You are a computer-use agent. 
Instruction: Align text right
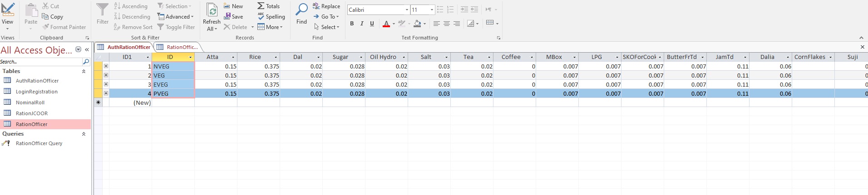(457, 24)
